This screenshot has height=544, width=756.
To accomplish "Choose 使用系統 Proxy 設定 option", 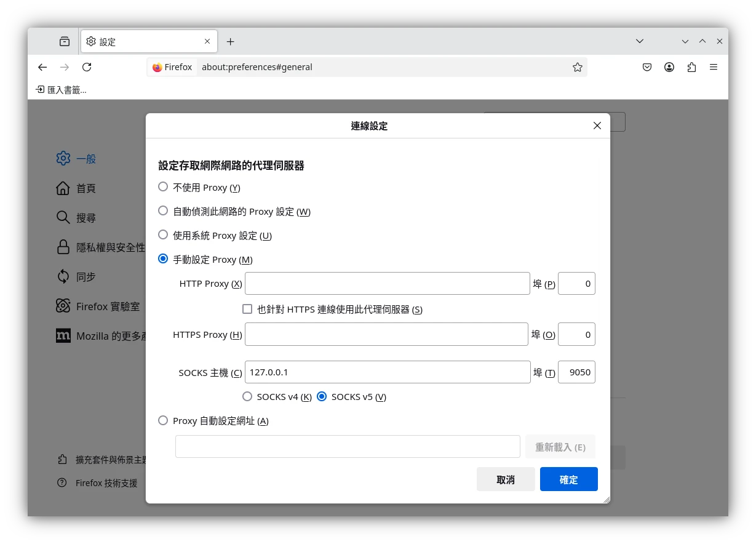I will click(x=163, y=235).
